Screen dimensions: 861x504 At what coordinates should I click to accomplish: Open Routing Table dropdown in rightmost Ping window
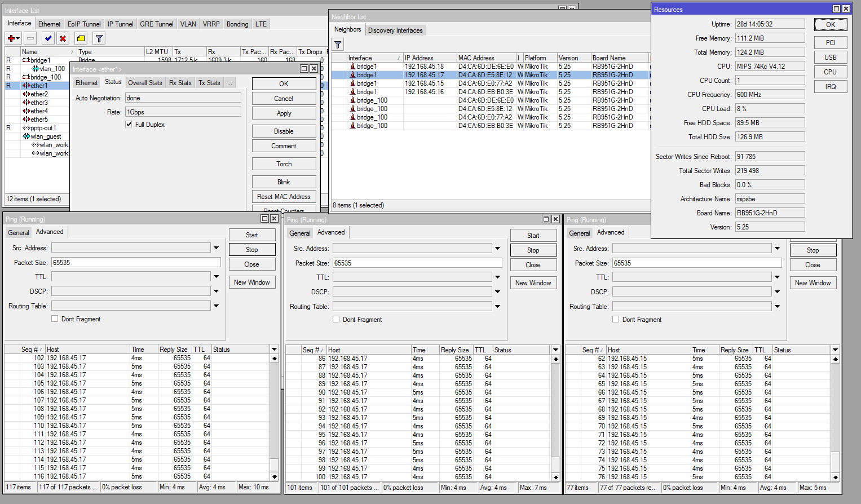(x=777, y=307)
